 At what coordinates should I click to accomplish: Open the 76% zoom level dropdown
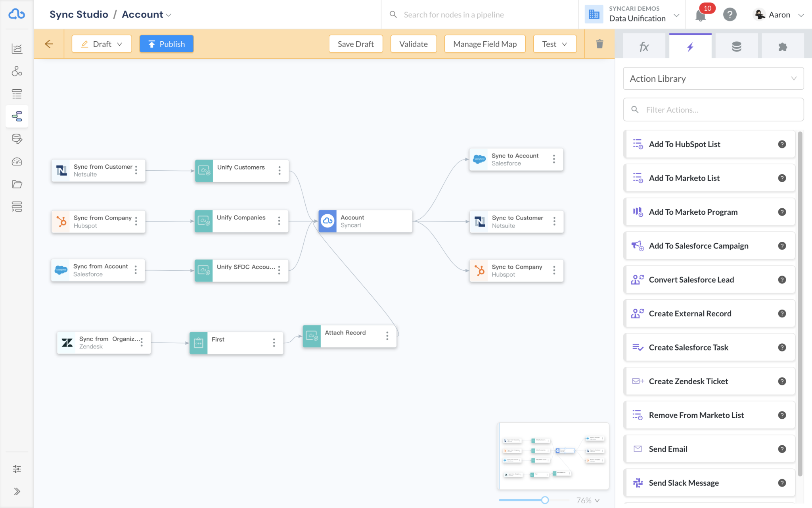coord(588,500)
